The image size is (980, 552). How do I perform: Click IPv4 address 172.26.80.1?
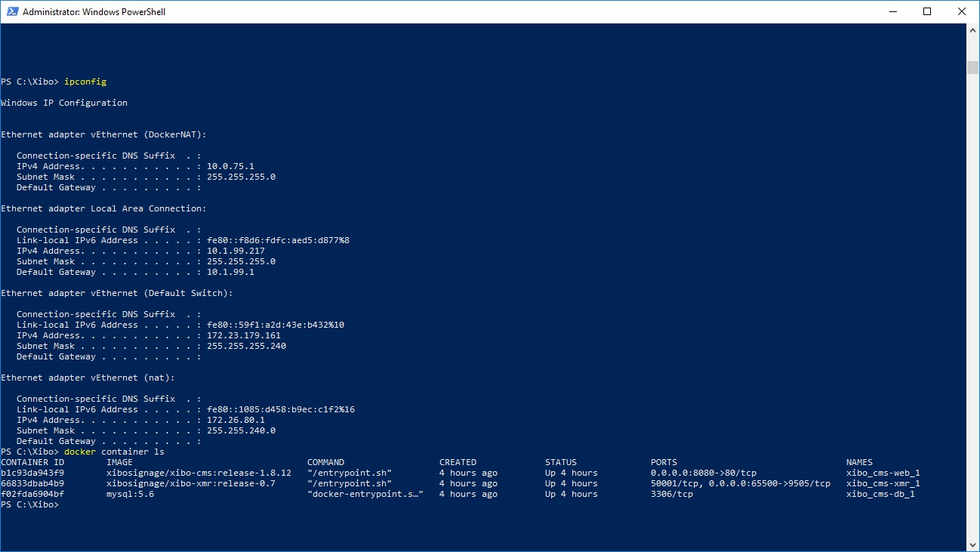click(x=236, y=420)
